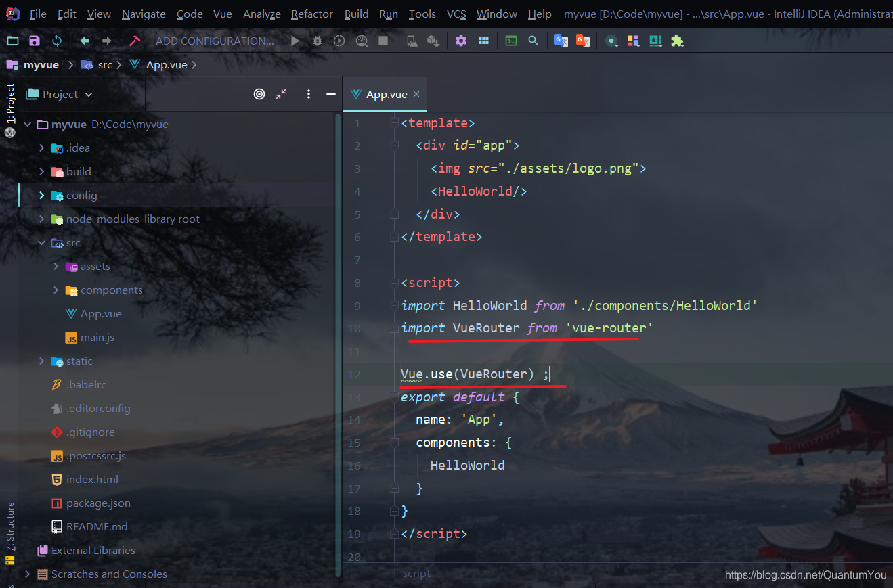Click the Synchronize refresh icon
This screenshot has height=588, width=893.
57,41
